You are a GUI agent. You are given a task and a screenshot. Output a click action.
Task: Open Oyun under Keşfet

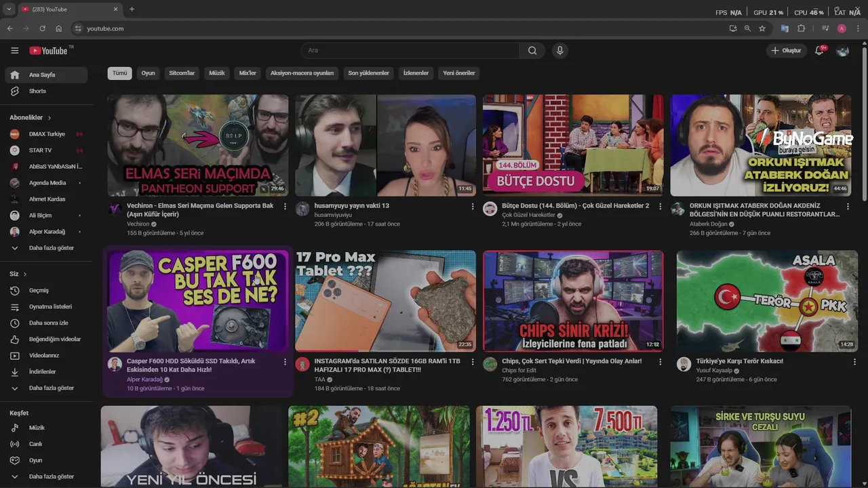(45, 460)
